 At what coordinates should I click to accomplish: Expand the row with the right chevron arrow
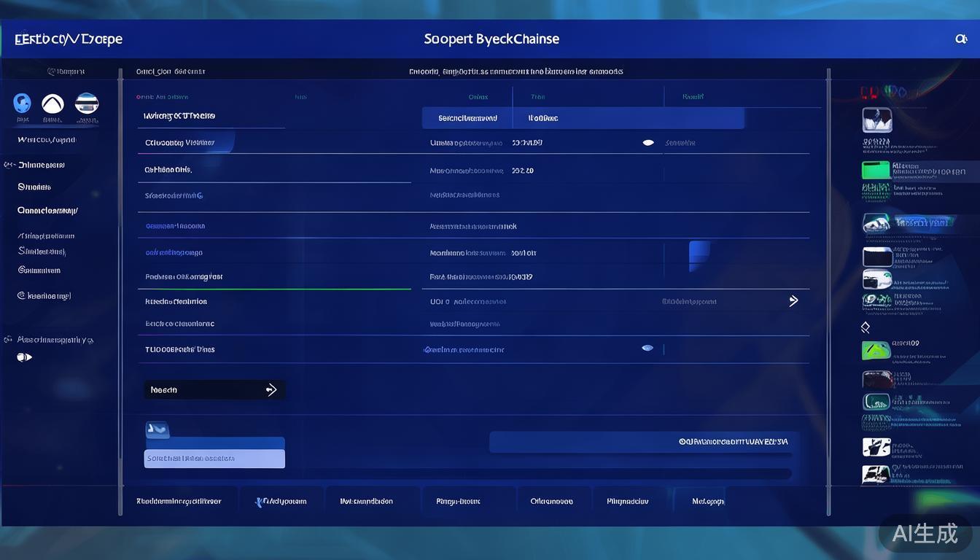click(x=793, y=300)
